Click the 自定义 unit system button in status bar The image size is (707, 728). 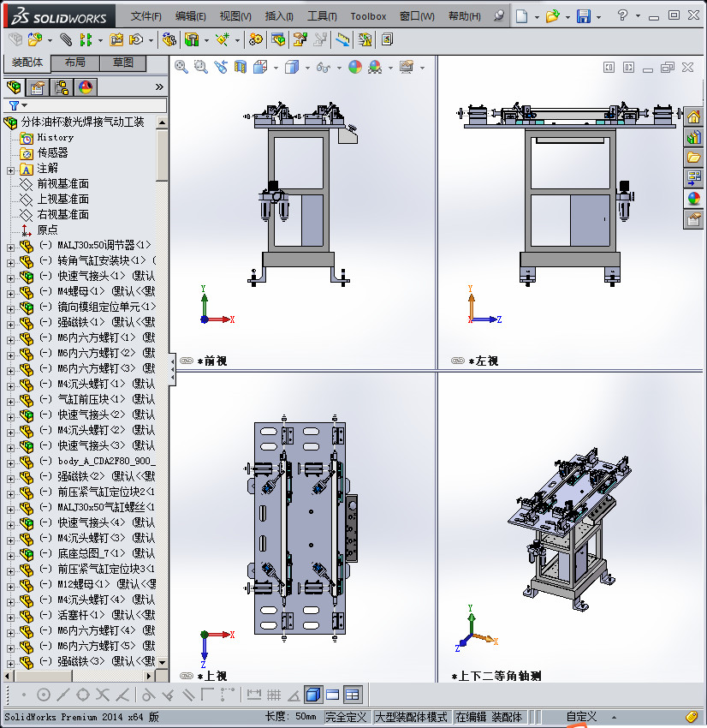pos(581,717)
